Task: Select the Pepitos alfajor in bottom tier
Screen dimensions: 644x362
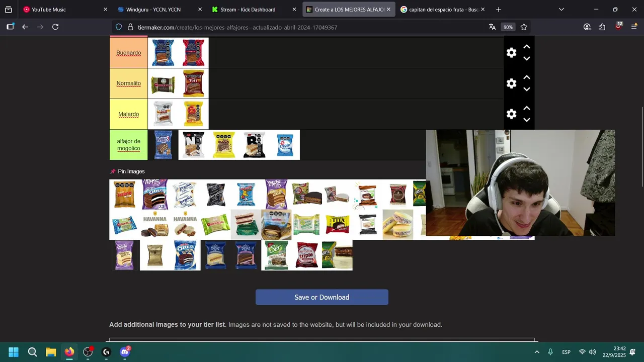Action: (x=163, y=145)
